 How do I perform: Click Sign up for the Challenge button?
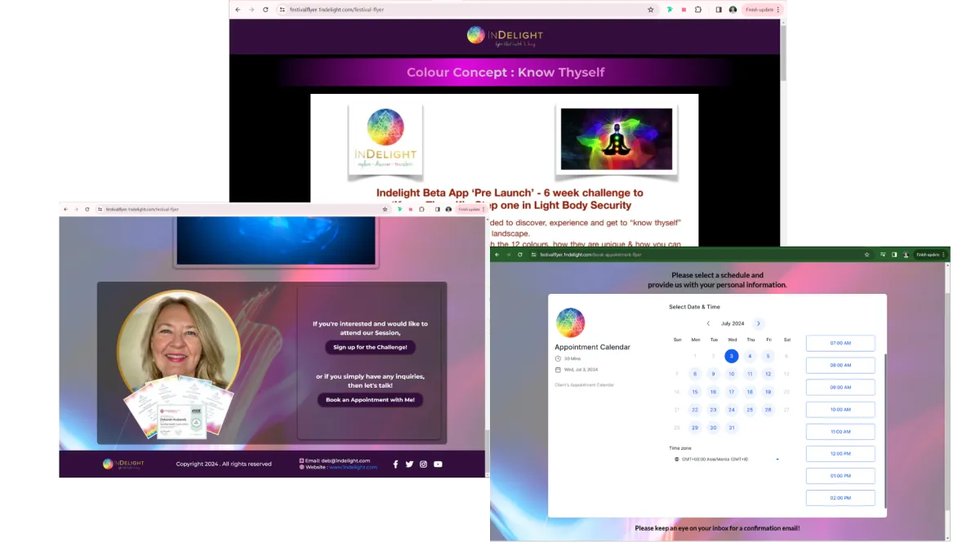click(371, 347)
